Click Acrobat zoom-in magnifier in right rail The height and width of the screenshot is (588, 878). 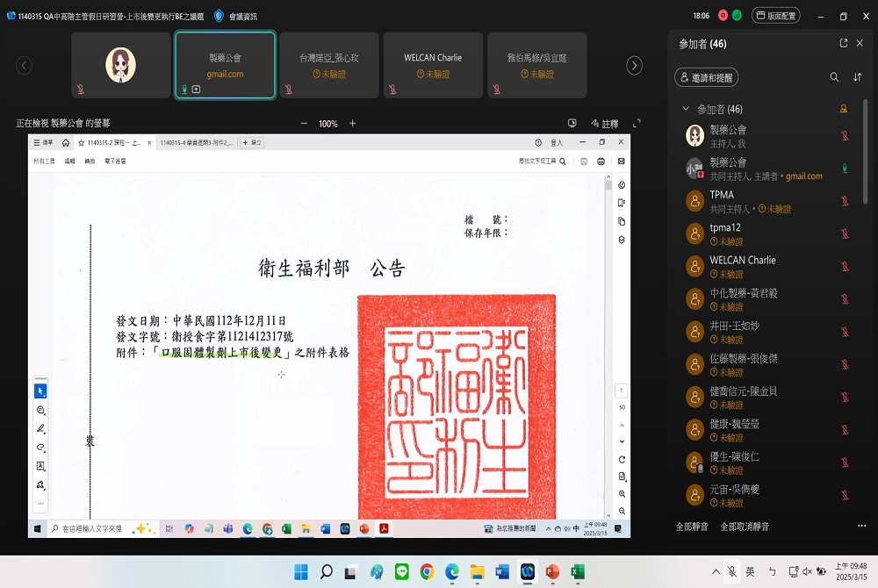[622, 494]
